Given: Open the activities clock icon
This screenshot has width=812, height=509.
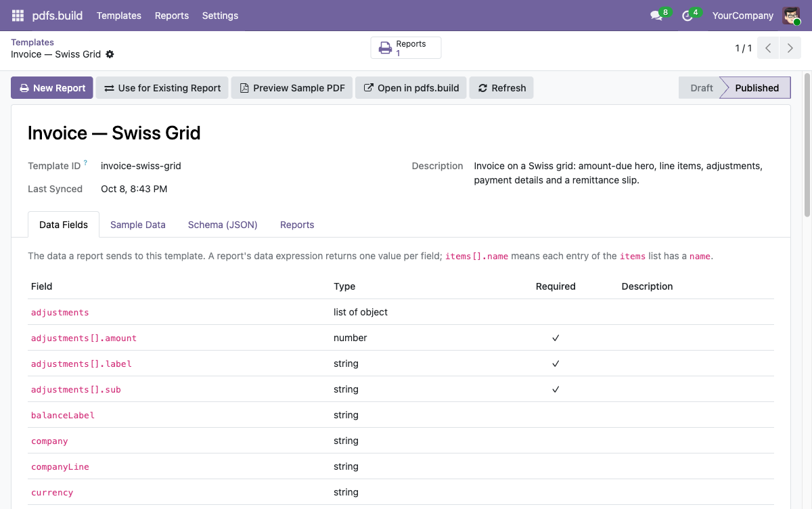Looking at the screenshot, I should 687,16.
